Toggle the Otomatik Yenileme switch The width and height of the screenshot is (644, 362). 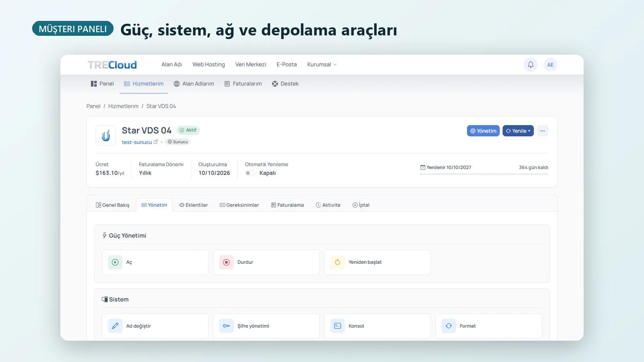(250, 173)
